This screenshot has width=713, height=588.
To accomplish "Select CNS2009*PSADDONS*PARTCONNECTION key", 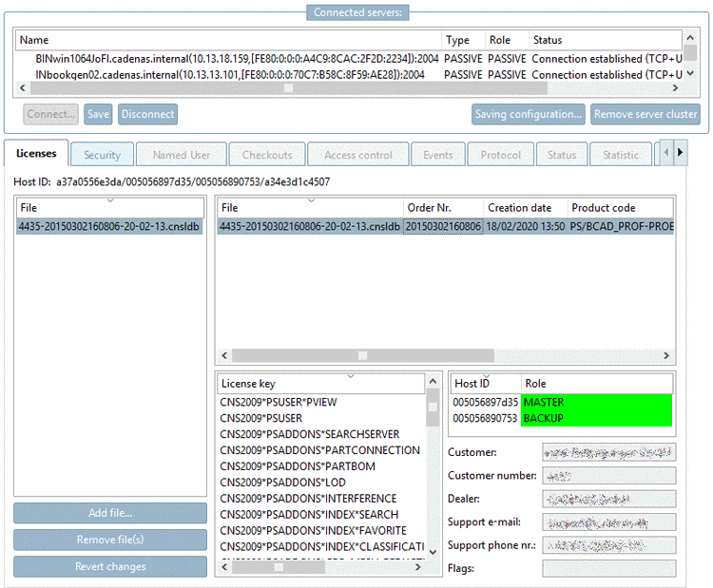I will pos(319,450).
